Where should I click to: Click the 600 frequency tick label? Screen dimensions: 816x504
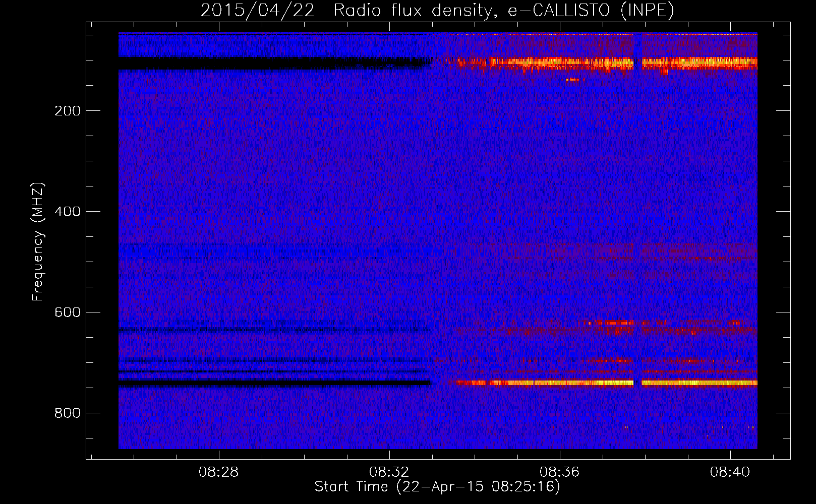[68, 312]
